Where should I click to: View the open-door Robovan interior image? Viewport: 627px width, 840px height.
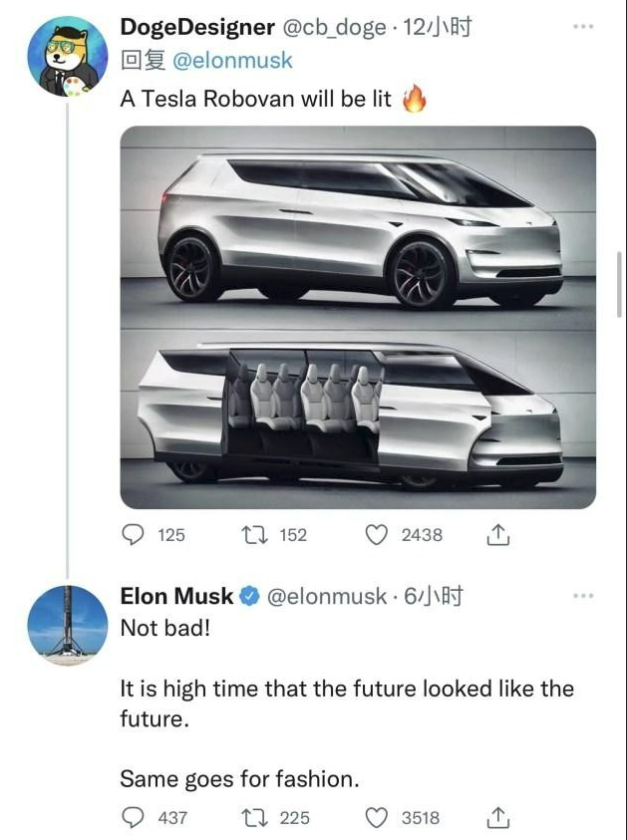coord(358,414)
